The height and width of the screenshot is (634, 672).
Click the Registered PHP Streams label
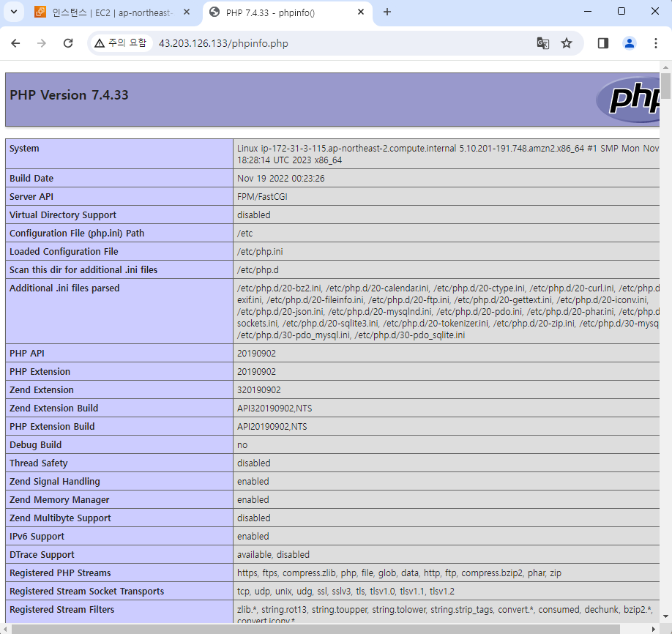coord(60,573)
